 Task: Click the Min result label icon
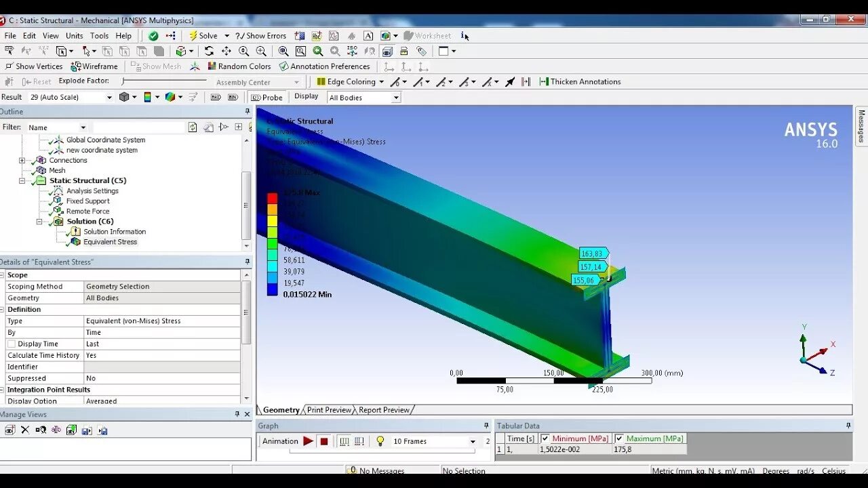coord(233,97)
